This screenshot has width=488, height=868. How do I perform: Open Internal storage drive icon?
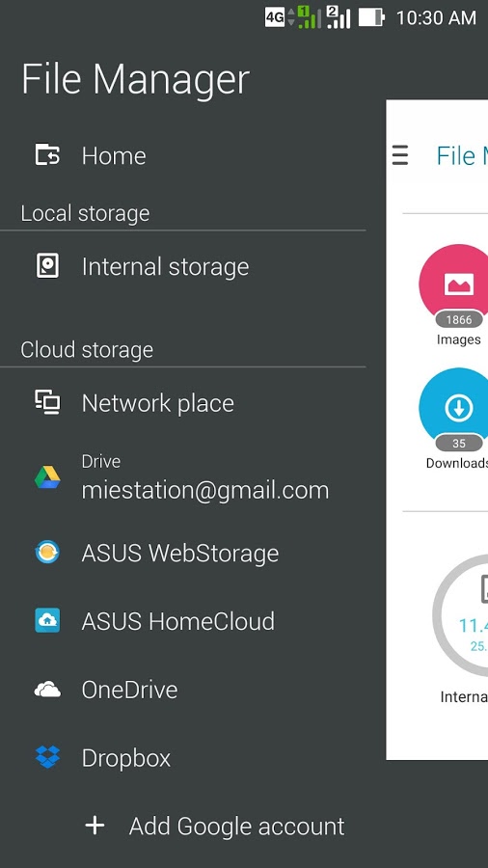click(x=47, y=266)
